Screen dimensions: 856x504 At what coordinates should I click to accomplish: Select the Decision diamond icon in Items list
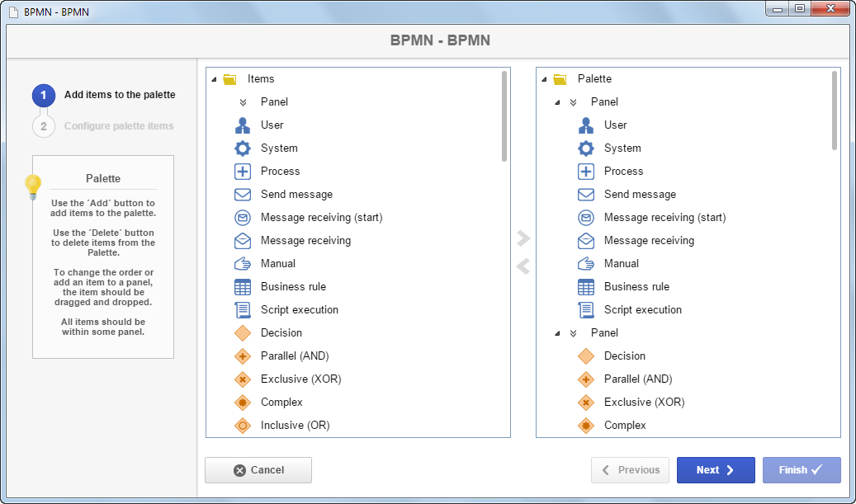243,332
